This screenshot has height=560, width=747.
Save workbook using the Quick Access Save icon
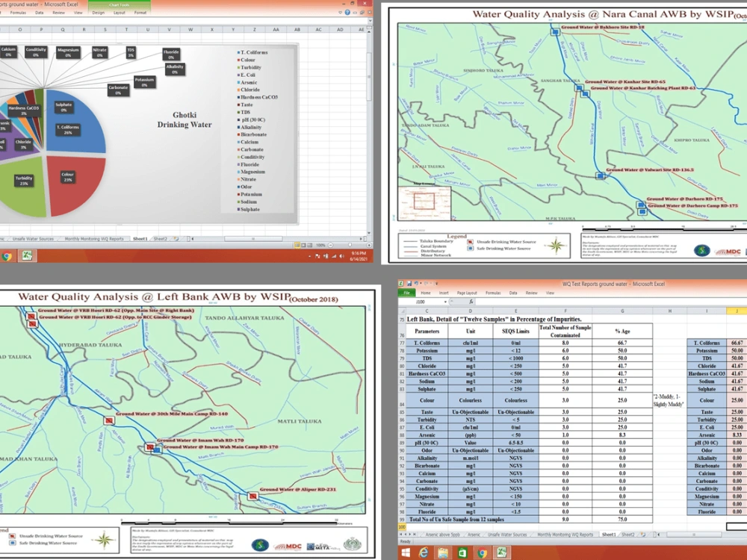[x=409, y=284]
